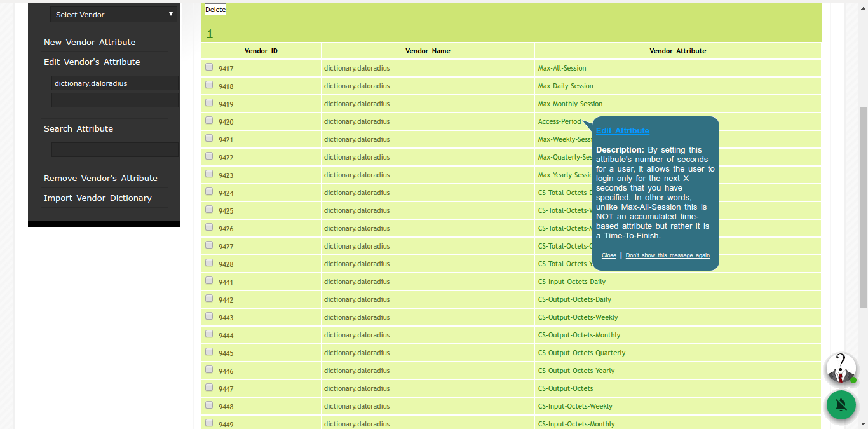The width and height of the screenshot is (868, 429).
Task: Click the Search Attribute input field
Action: tap(115, 150)
